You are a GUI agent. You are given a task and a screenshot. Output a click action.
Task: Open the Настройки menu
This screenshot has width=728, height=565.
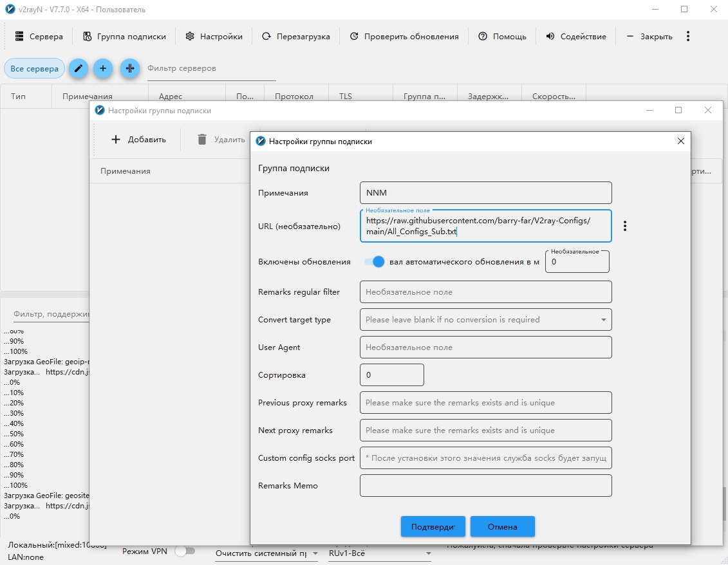[x=214, y=36]
